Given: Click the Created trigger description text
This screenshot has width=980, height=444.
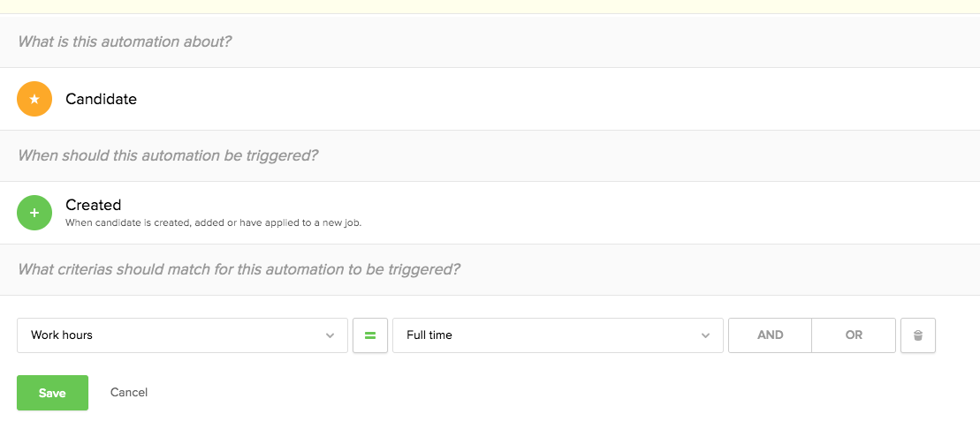Looking at the screenshot, I should (213, 223).
